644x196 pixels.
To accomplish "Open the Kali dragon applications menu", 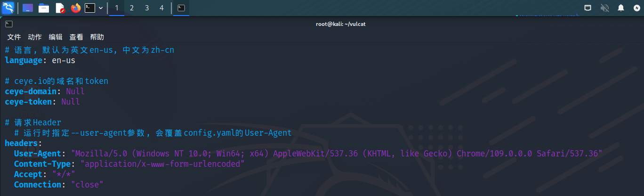I will pos(8,8).
